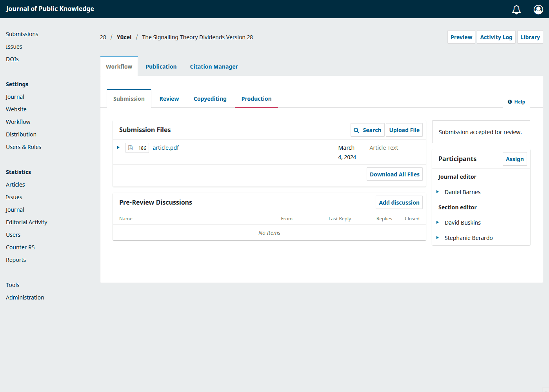Viewport: 549px width, 392px height.
Task: Click Daniel Barnes participant name
Action: pyautogui.click(x=463, y=192)
